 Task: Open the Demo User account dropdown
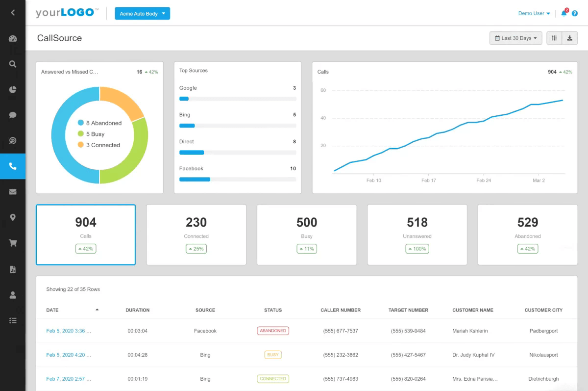(x=534, y=13)
